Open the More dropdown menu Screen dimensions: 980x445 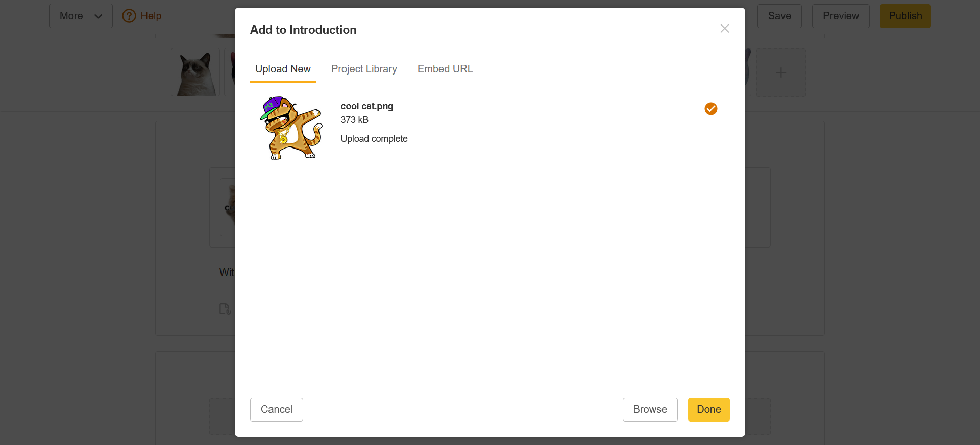click(81, 16)
